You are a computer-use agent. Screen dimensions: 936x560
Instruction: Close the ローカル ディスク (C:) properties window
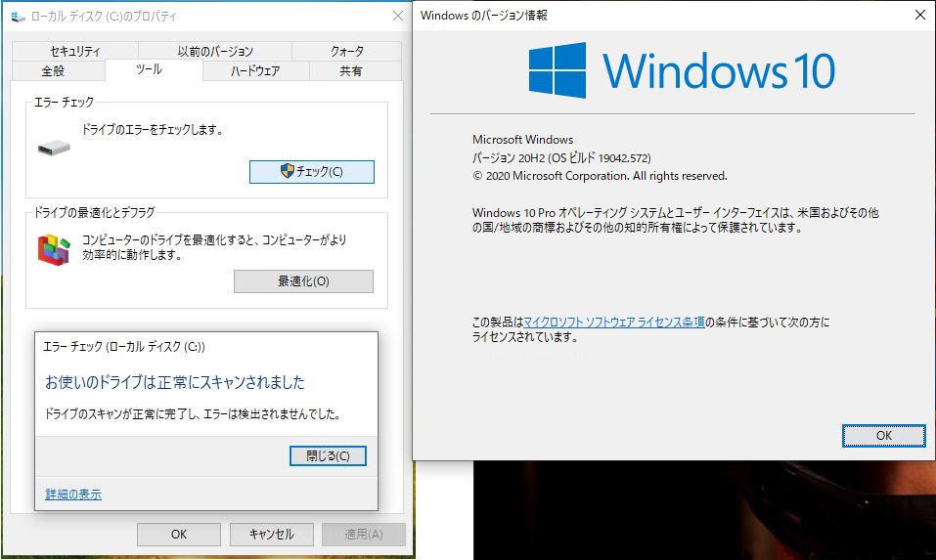[x=398, y=16]
